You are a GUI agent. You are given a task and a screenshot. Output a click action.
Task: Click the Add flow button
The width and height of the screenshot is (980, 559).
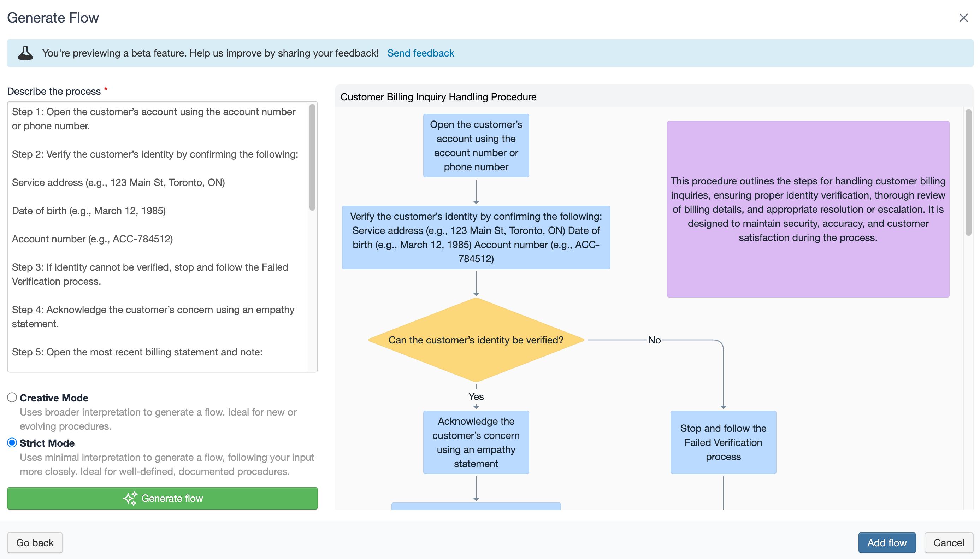pyautogui.click(x=886, y=542)
